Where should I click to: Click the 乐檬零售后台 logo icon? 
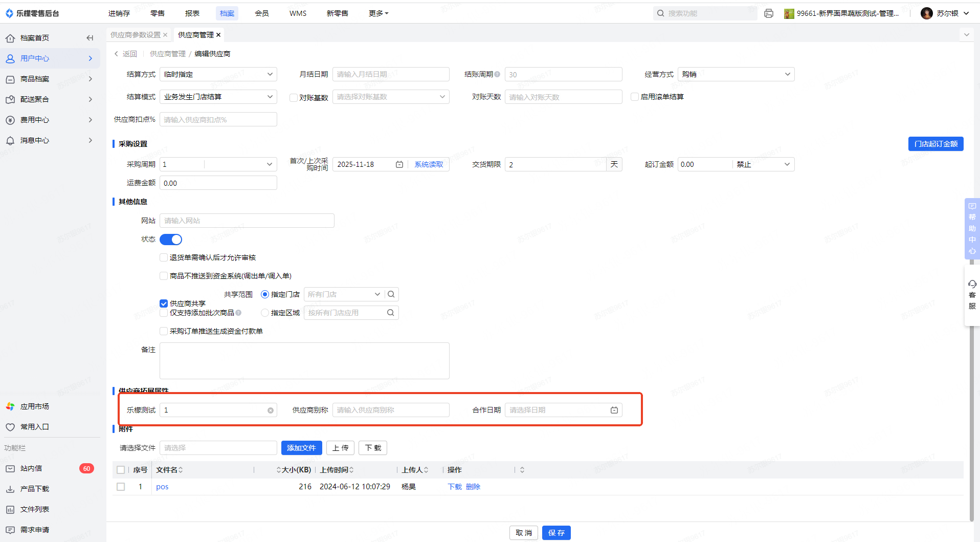coord(9,13)
